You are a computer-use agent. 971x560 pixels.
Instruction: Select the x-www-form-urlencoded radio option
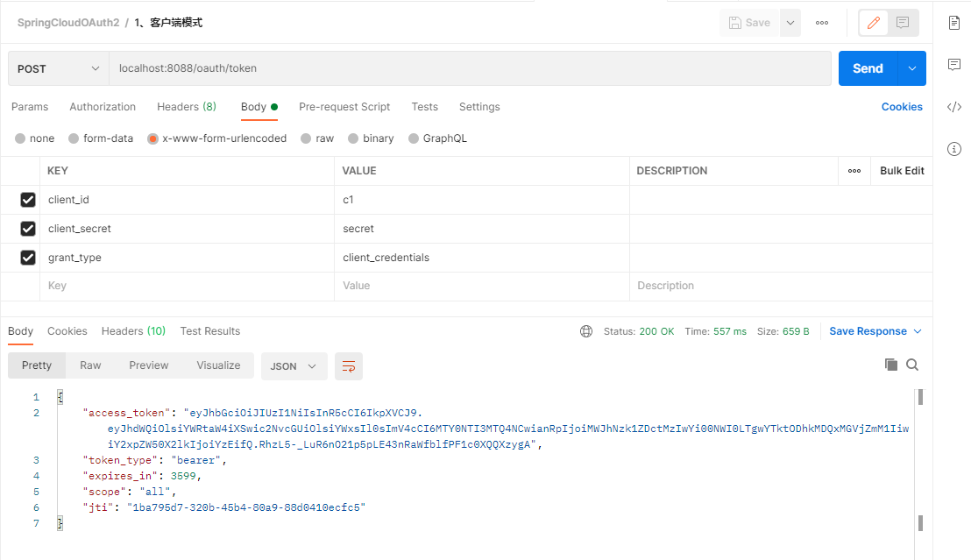[x=152, y=138]
